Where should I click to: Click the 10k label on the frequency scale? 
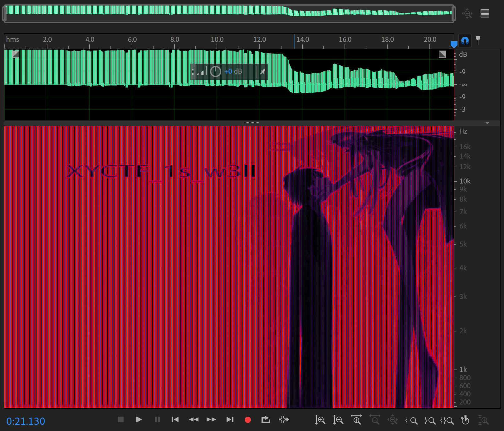point(465,181)
